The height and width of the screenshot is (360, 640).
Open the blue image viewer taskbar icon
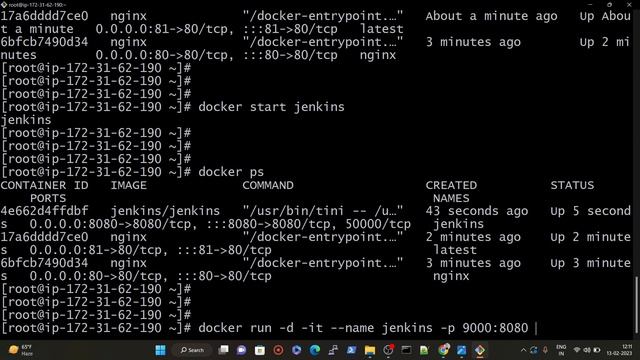pos(462,350)
